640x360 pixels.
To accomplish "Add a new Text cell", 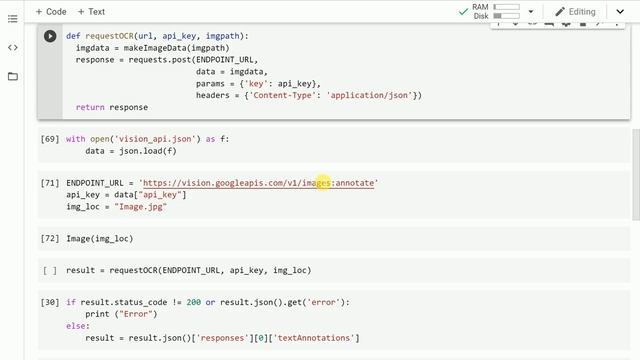I will tap(91, 12).
